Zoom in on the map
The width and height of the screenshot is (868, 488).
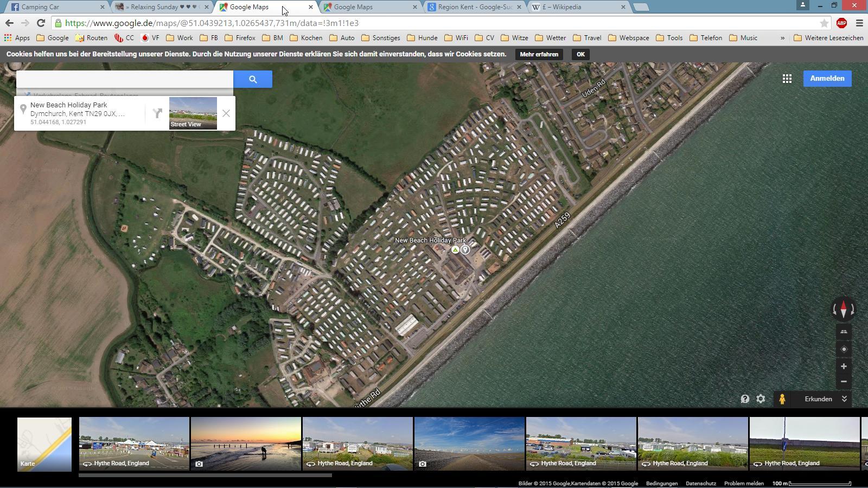(844, 367)
